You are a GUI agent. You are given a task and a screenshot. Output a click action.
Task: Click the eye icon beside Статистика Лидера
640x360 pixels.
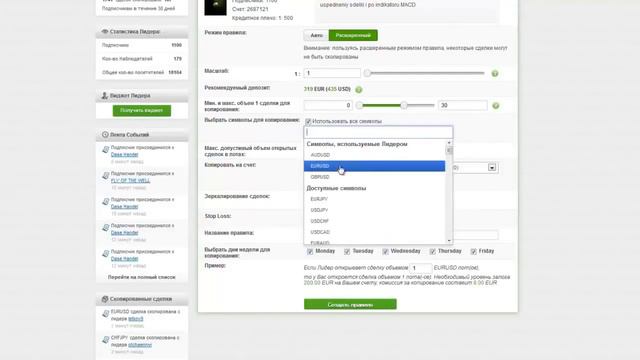pyautogui.click(x=105, y=31)
